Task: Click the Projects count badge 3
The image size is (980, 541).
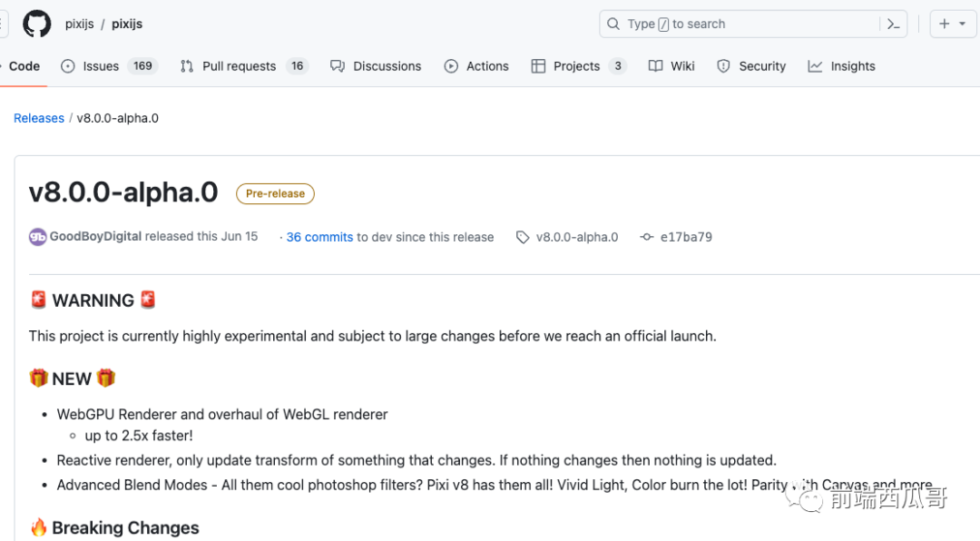Action: click(618, 66)
